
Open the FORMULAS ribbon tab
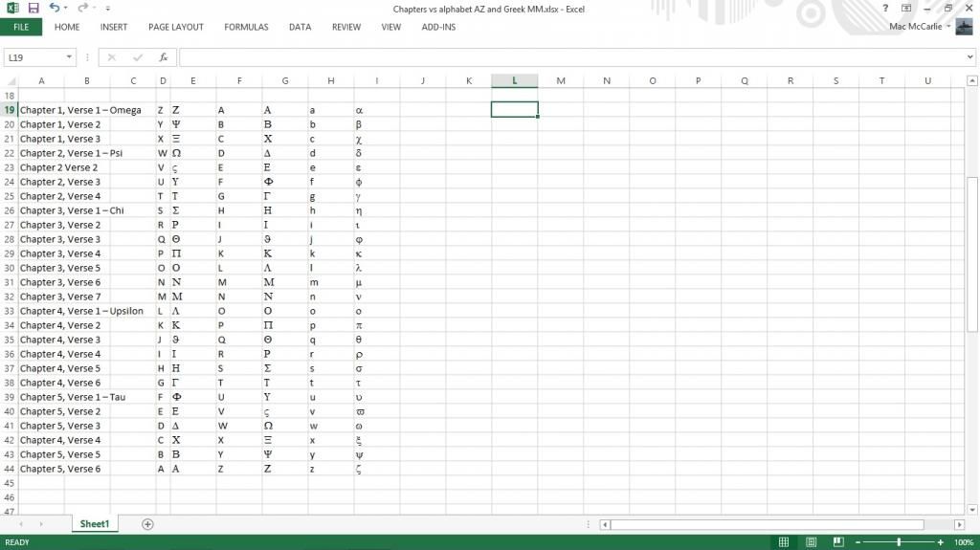click(246, 27)
